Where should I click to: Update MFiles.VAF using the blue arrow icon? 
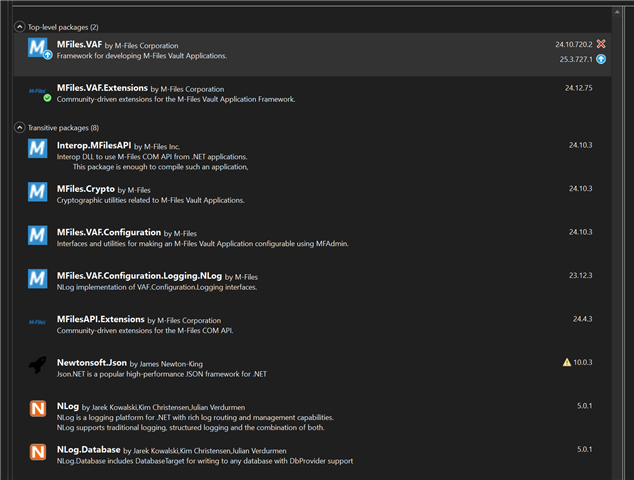[x=601, y=60]
